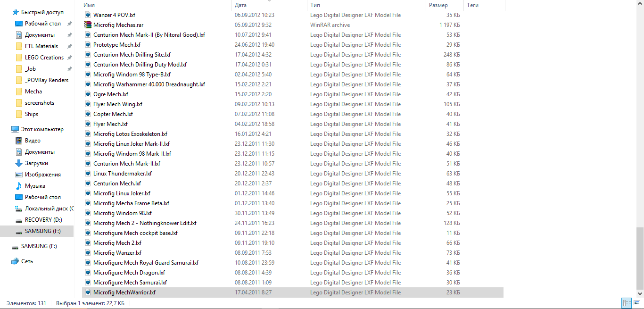The image size is (644, 309).
Task: Open the _Job folder in quick access
Action: click(30, 69)
